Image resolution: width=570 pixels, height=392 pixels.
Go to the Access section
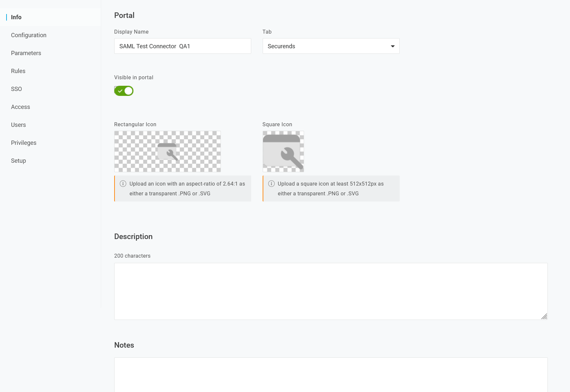point(21,107)
